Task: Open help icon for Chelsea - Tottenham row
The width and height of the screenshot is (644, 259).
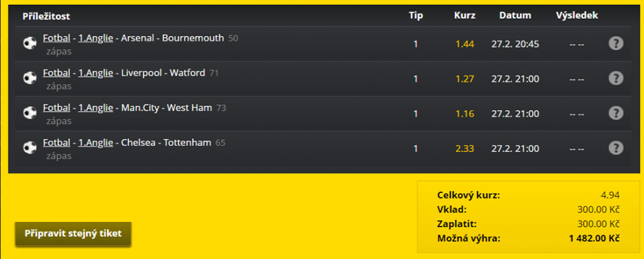Action: 616,148
